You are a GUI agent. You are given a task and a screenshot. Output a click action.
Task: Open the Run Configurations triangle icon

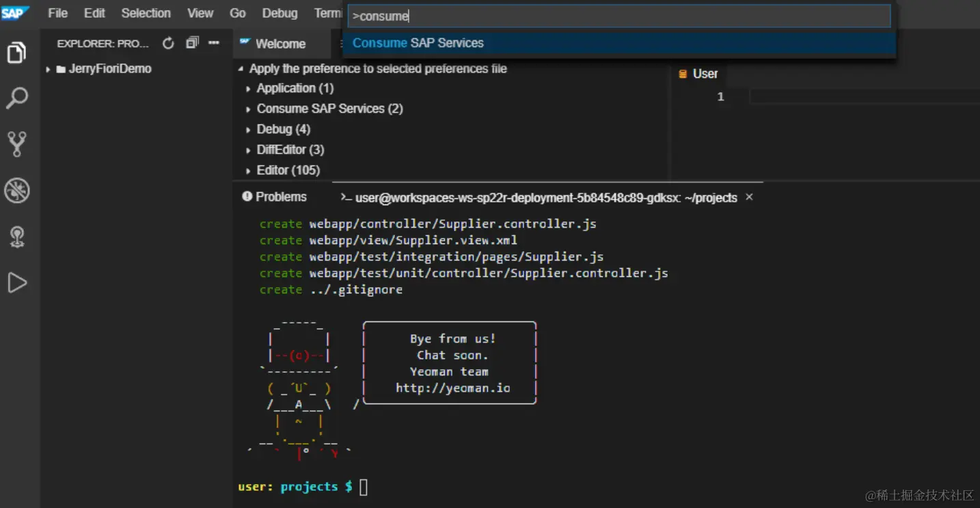16,282
